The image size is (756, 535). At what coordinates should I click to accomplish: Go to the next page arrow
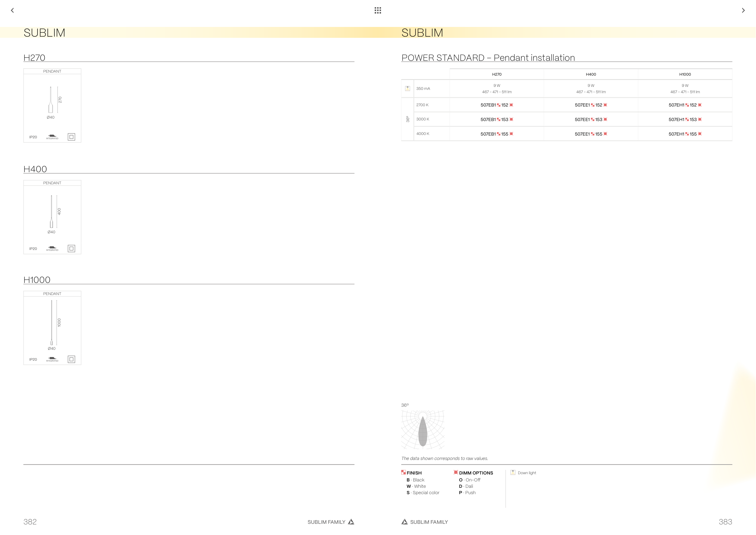743,10
